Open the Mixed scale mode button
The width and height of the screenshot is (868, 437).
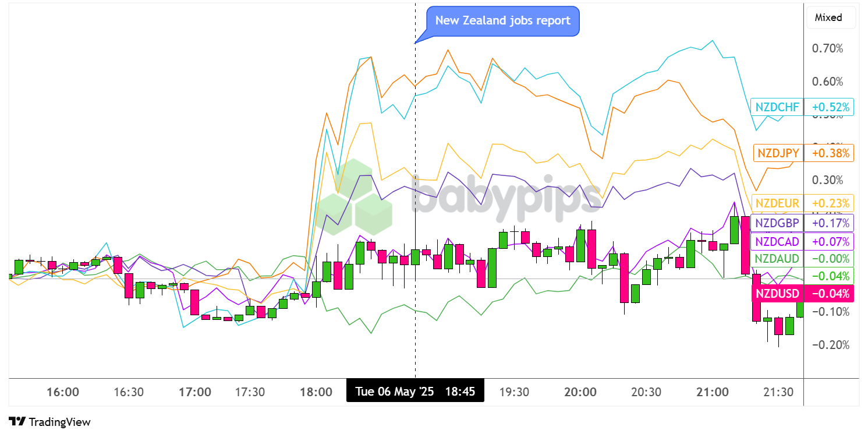[x=831, y=17]
